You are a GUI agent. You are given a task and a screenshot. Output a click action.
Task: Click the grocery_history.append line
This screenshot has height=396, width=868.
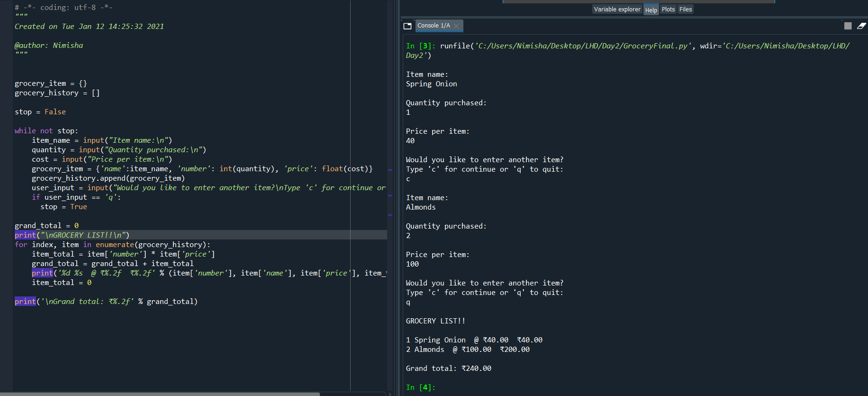click(x=108, y=178)
